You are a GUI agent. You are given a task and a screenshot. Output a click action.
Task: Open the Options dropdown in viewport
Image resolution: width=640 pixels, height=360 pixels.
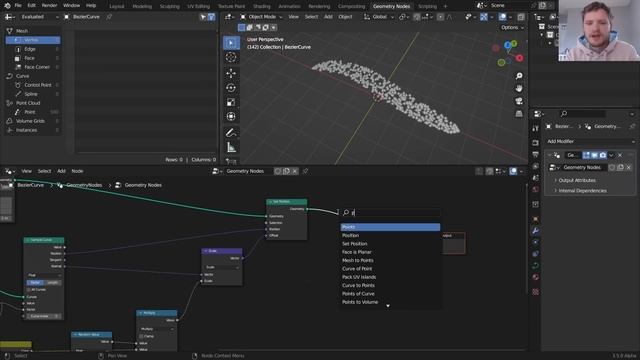[512, 27]
